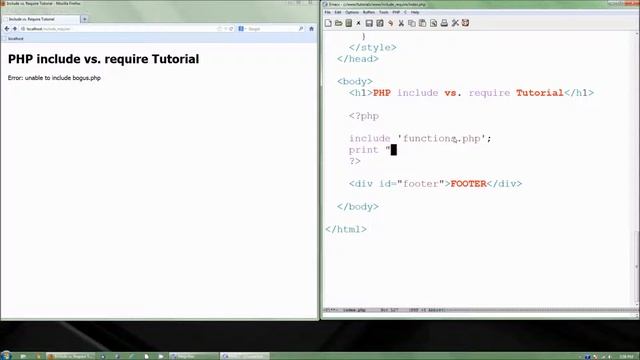Click the taskbar clock
Image resolution: width=640 pixels, height=360 pixels.
click(628, 357)
